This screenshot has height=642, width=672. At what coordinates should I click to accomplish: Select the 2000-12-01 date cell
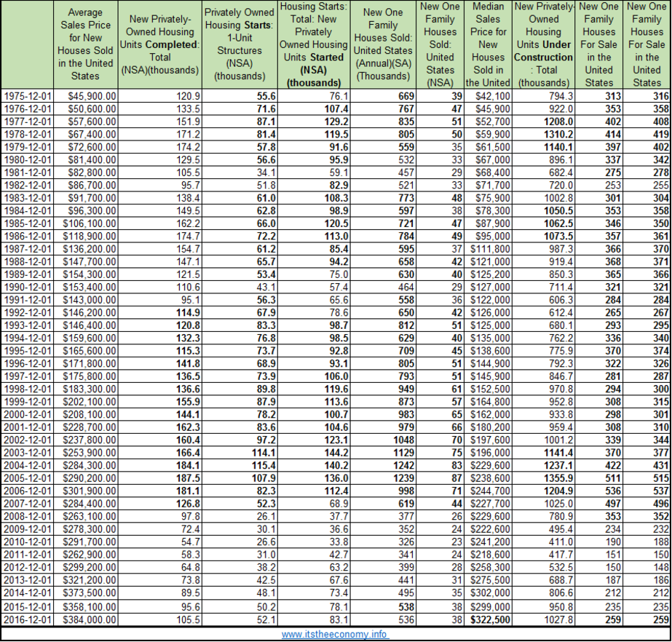[28, 414]
